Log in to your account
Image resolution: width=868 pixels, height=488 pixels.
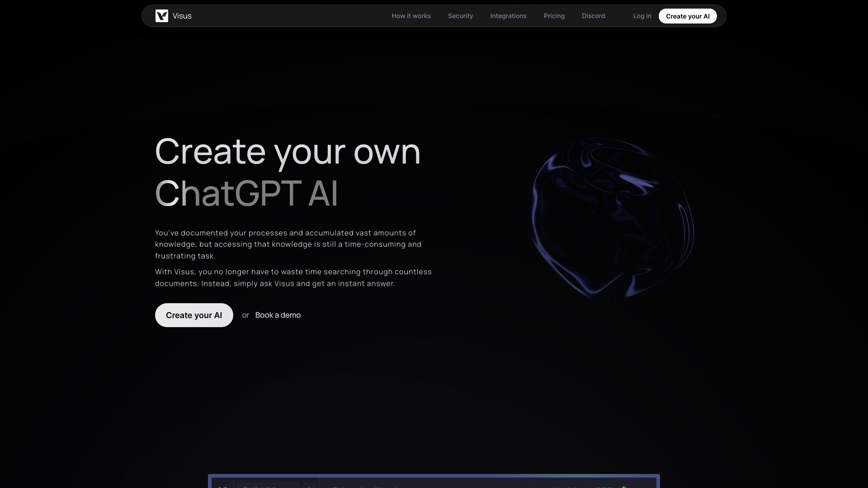coord(642,16)
